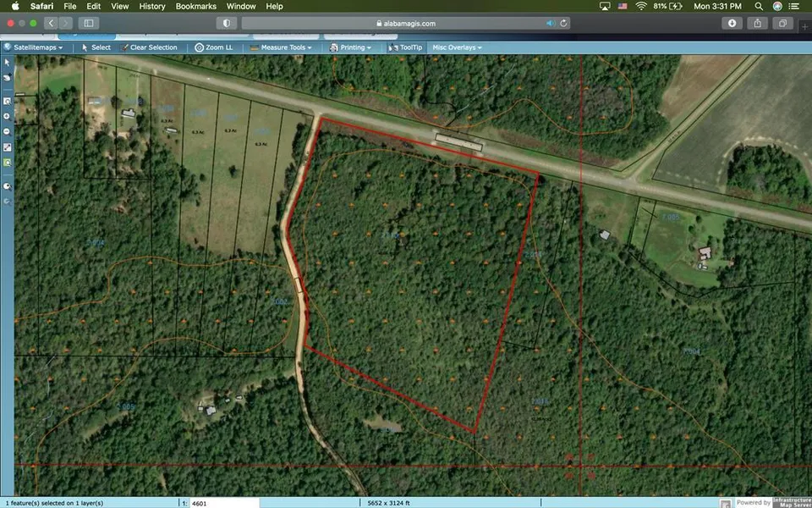Open the Bookmarks menu in menu bar
812x508 pixels.
(x=195, y=6)
